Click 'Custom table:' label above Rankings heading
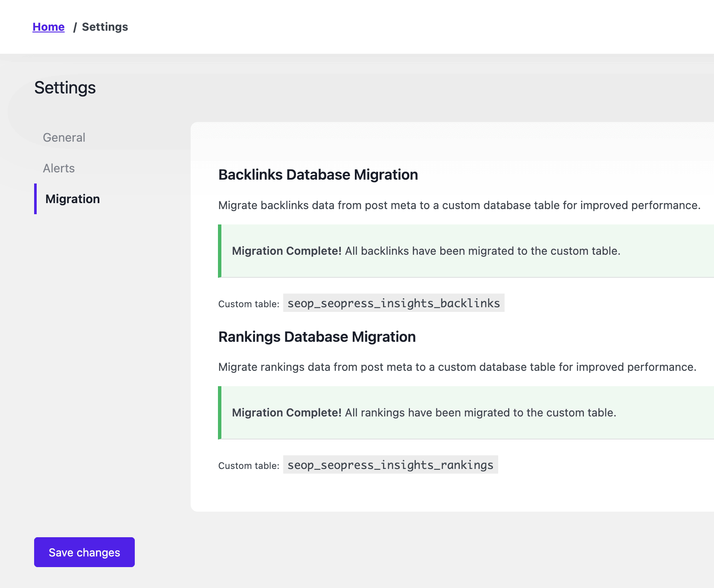 (x=249, y=304)
